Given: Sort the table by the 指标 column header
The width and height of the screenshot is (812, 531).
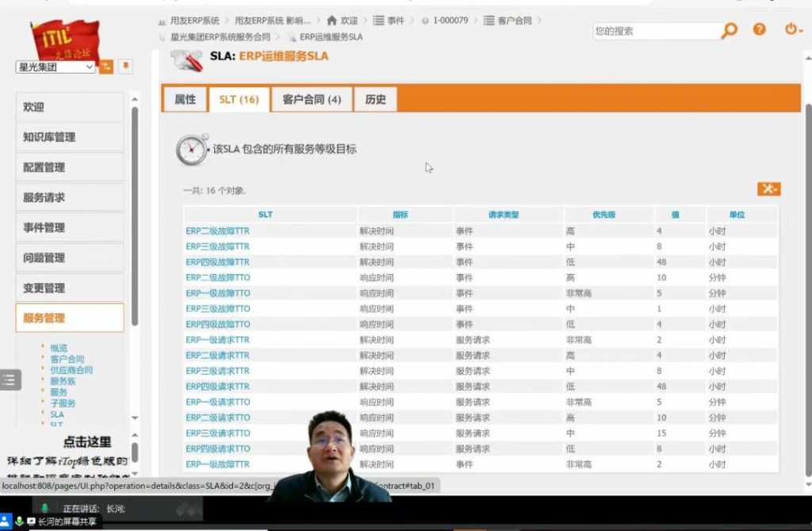Looking at the screenshot, I should (x=400, y=214).
